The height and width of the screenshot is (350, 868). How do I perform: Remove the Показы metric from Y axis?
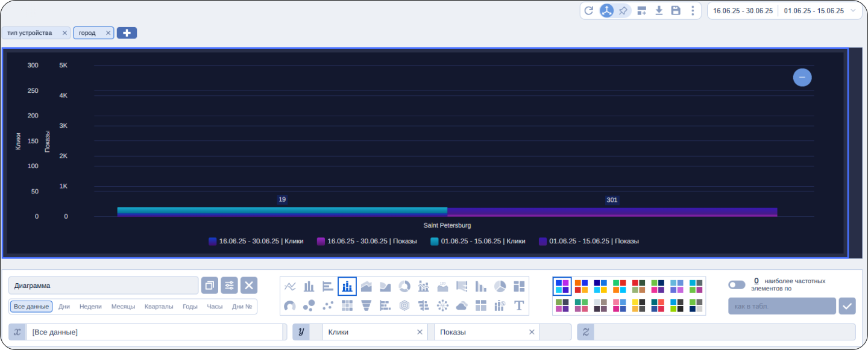[532, 332]
